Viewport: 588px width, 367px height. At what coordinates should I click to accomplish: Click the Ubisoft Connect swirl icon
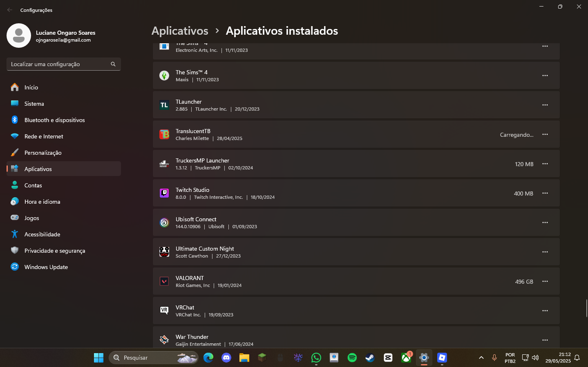pyautogui.click(x=164, y=222)
